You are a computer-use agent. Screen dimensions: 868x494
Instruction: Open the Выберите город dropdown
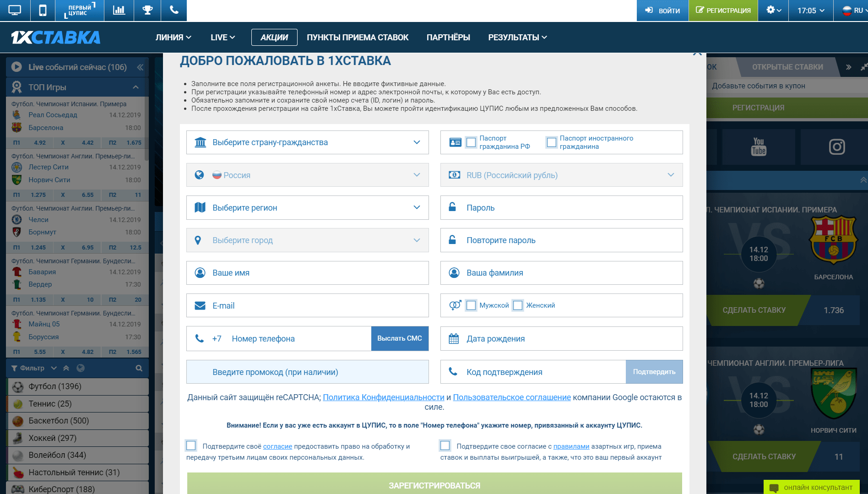pyautogui.click(x=308, y=240)
